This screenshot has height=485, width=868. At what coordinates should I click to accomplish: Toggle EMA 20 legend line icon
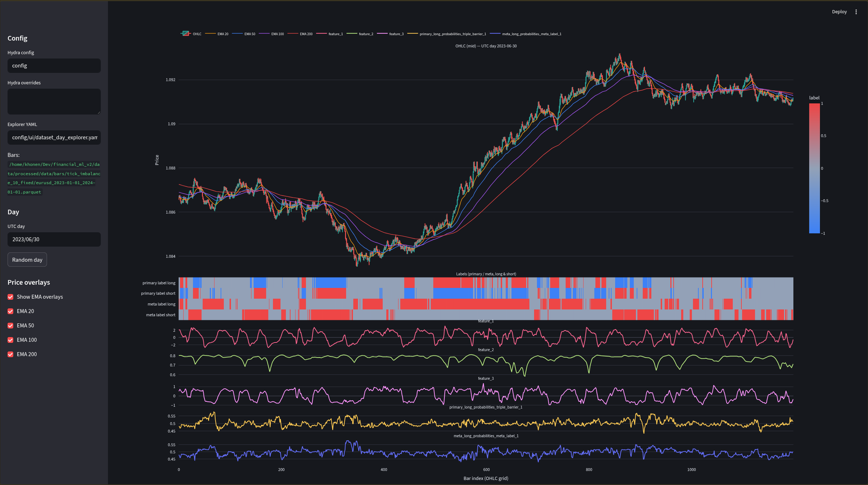click(x=210, y=34)
